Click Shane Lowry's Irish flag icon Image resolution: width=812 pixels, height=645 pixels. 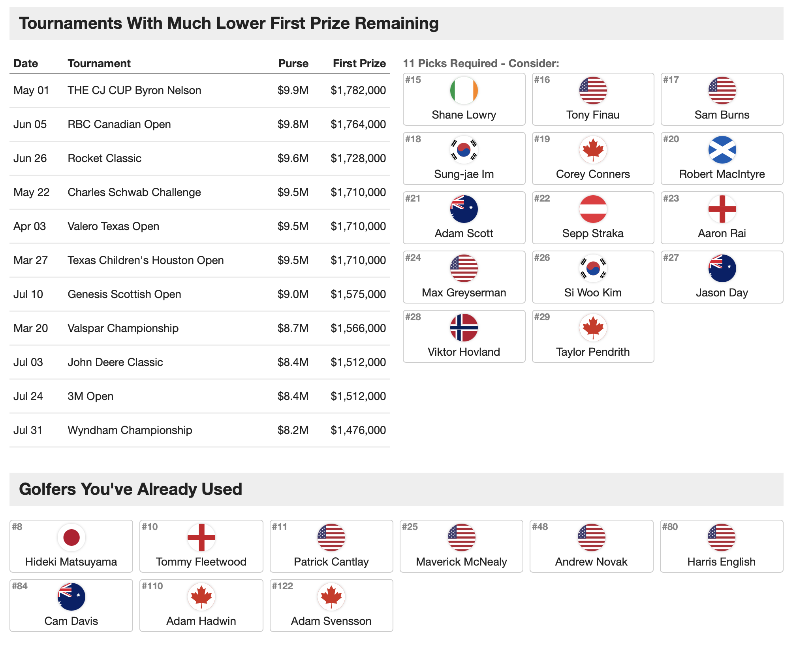(464, 90)
